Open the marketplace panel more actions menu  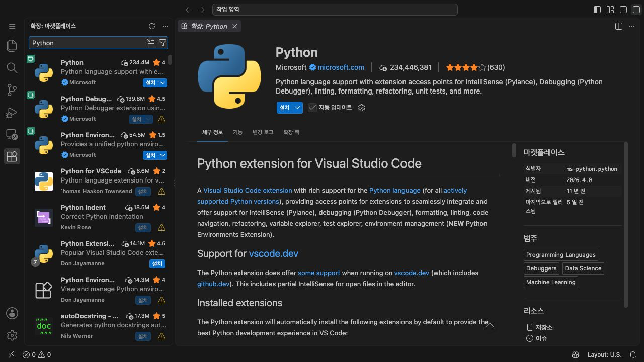pyautogui.click(x=165, y=26)
